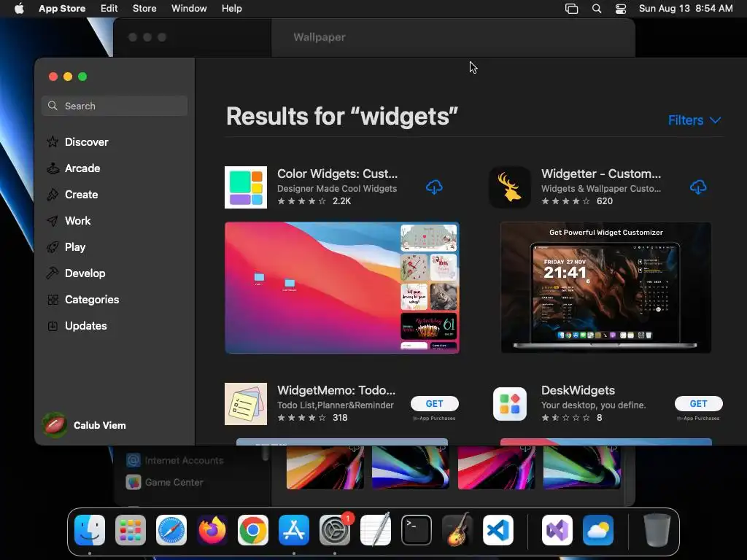Download Widgetter via cloud icon
The image size is (747, 560).
point(698,187)
